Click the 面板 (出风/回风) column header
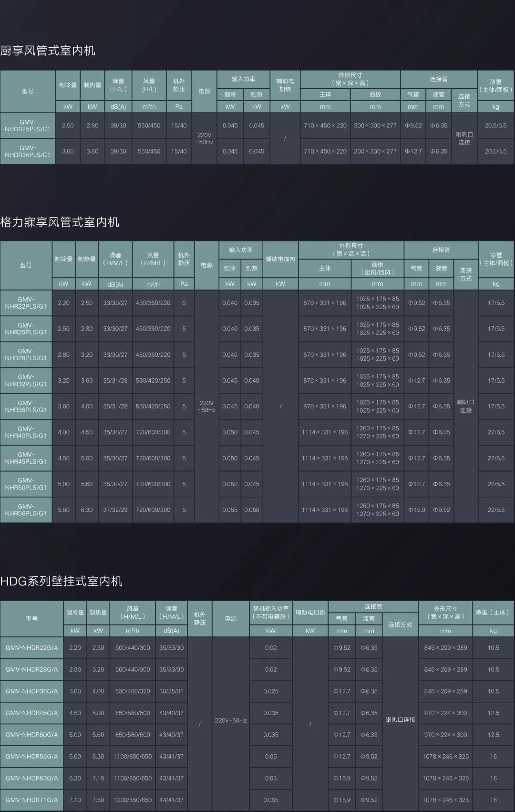 (377, 268)
